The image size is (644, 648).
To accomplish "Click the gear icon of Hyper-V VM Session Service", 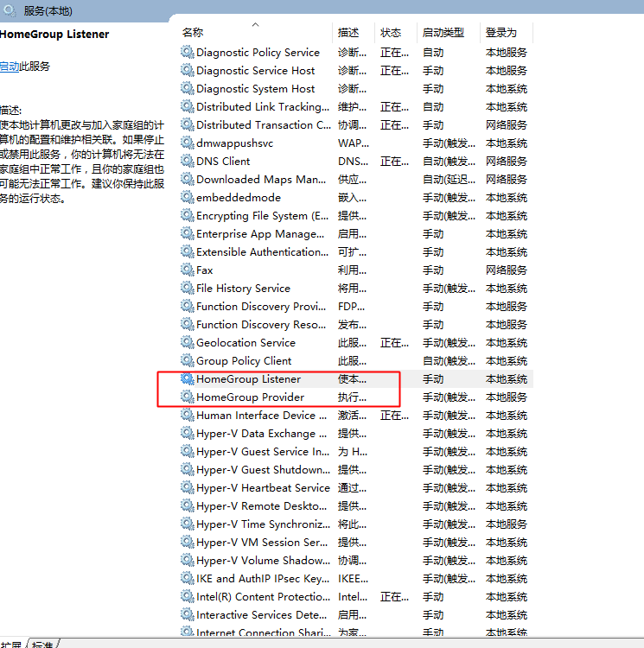I will [188, 543].
